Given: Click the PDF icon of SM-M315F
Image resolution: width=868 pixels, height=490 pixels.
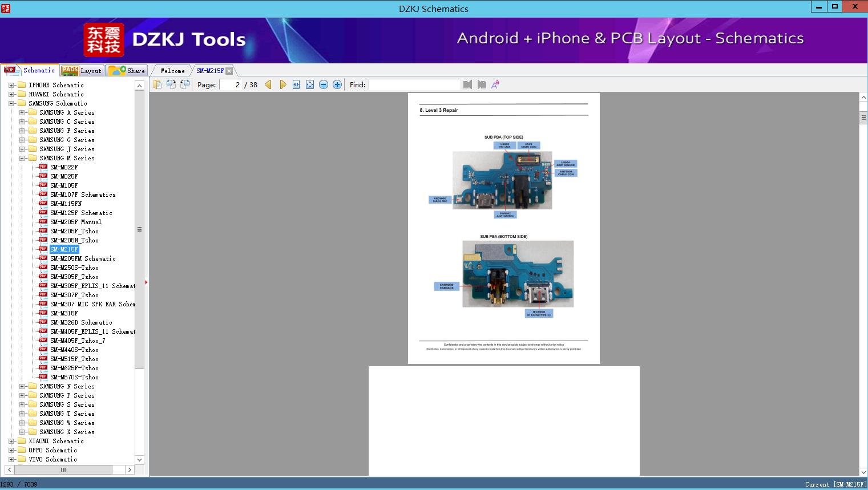Looking at the screenshot, I should (x=43, y=313).
